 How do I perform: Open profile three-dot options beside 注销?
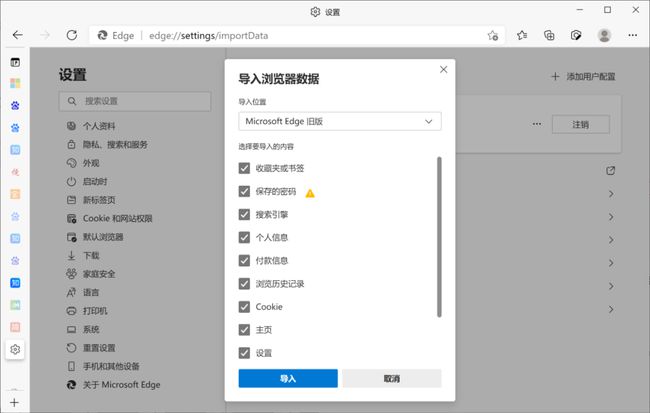click(537, 124)
